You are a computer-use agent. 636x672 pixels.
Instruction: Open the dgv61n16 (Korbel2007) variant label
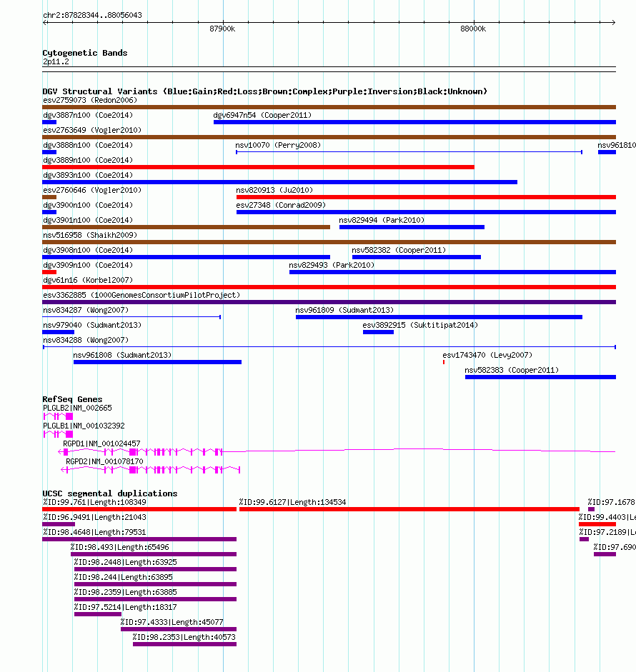(88, 280)
